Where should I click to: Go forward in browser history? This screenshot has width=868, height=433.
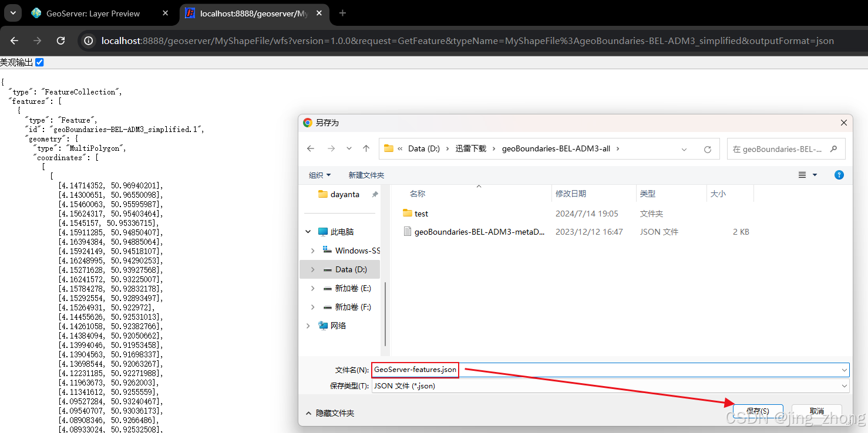38,40
